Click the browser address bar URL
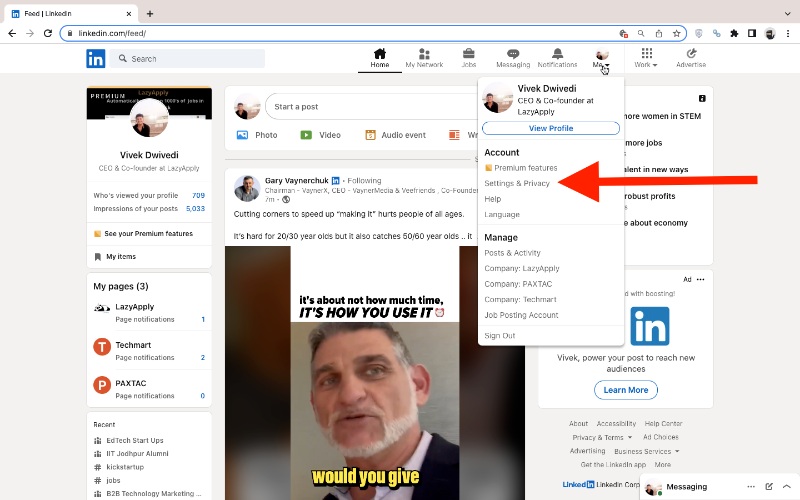The height and width of the screenshot is (500, 800). (112, 33)
